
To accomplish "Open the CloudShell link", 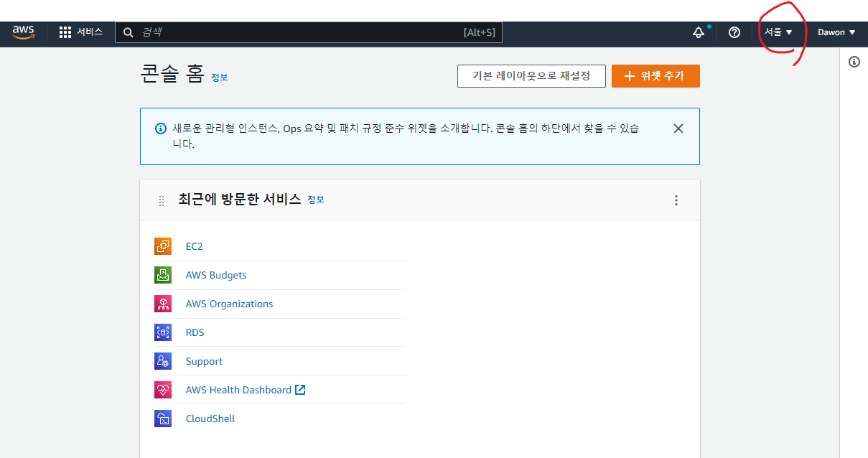I will 210,419.
